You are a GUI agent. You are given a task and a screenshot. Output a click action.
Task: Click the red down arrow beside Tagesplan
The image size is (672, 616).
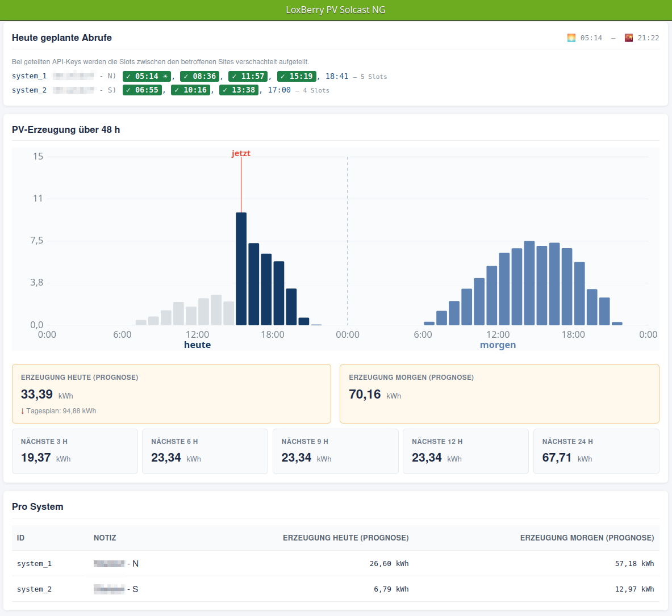click(23, 411)
